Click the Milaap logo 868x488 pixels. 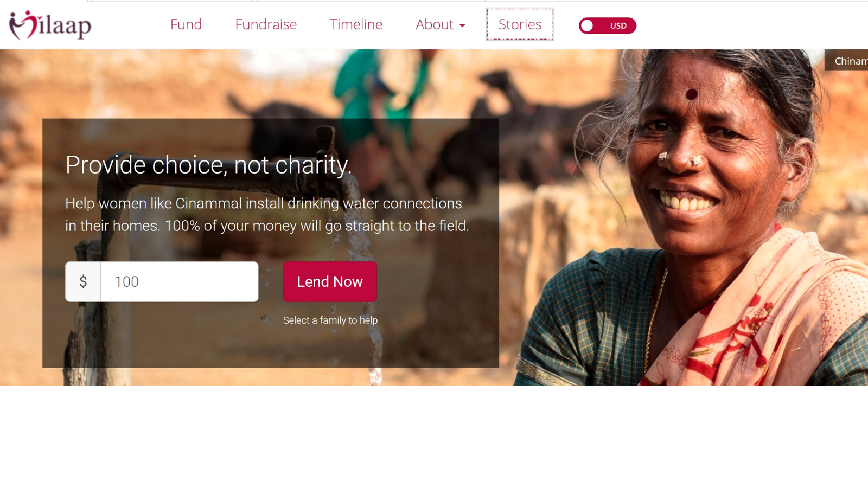50,25
